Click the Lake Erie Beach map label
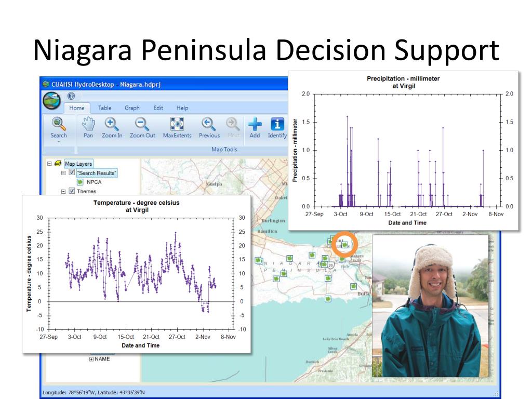 point(336,339)
